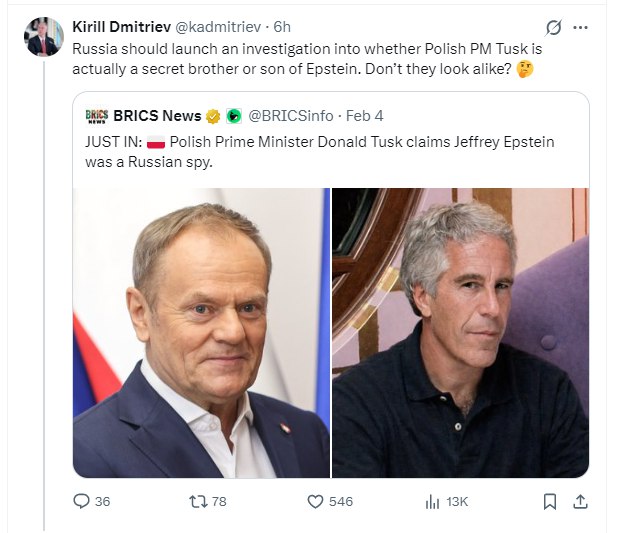Open the left photo with man in suit
Screen dimensions: 620x533
pyautogui.click(x=201, y=332)
